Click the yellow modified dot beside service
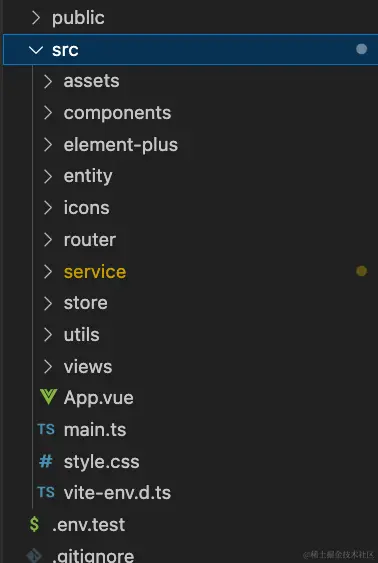The image size is (378, 563). [x=361, y=271]
